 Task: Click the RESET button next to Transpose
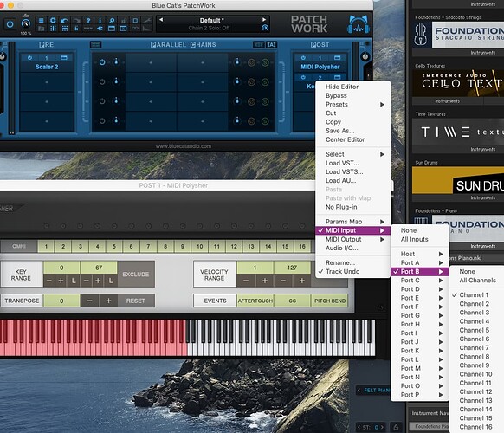point(136,301)
